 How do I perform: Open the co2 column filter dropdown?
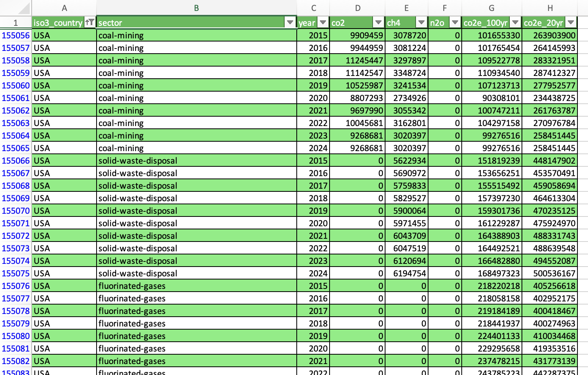tap(378, 22)
